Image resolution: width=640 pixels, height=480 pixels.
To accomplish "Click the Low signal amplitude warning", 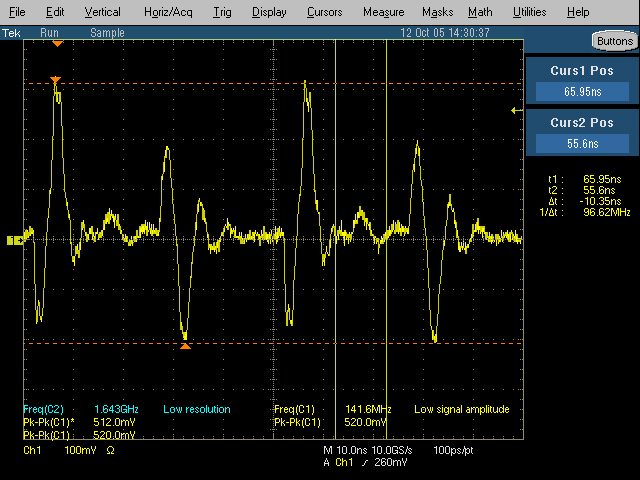I will (462, 409).
